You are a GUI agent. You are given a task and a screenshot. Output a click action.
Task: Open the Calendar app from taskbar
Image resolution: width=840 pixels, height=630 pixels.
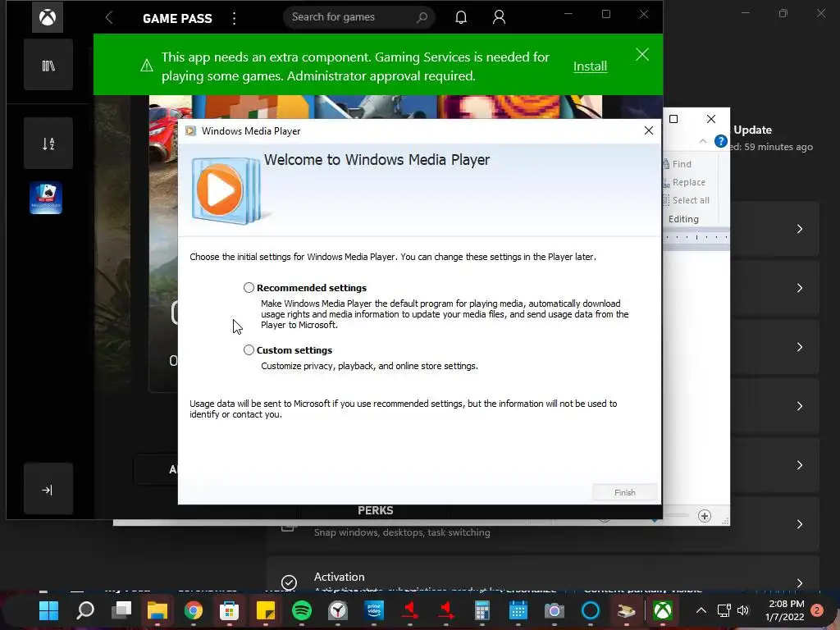(518, 610)
